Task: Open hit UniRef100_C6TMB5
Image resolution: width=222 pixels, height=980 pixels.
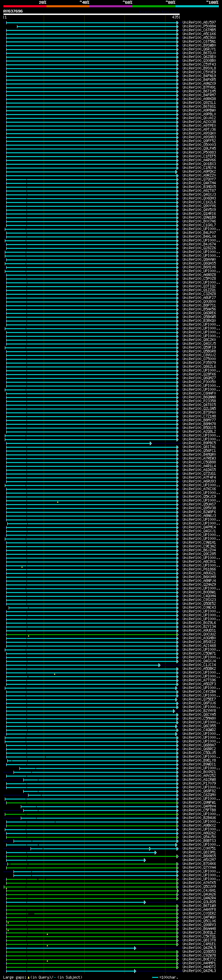Action: (199, 30)
